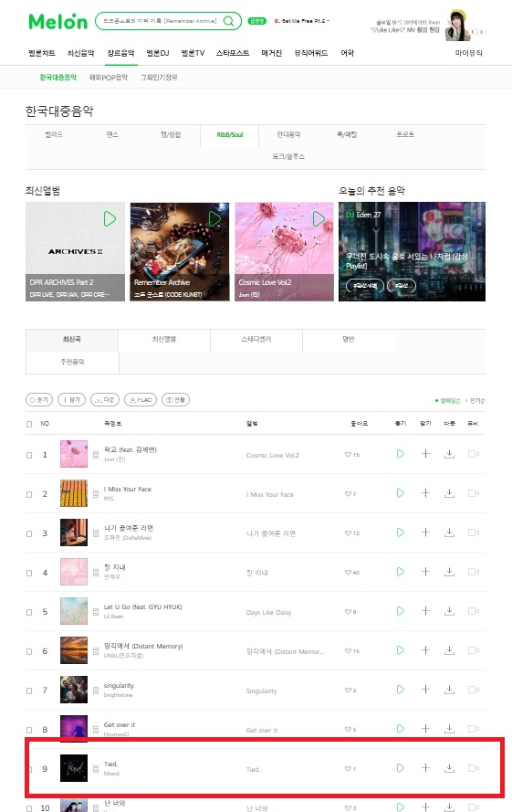Play song 1 by Jooan
The width and height of the screenshot is (512, 812).
(400, 454)
